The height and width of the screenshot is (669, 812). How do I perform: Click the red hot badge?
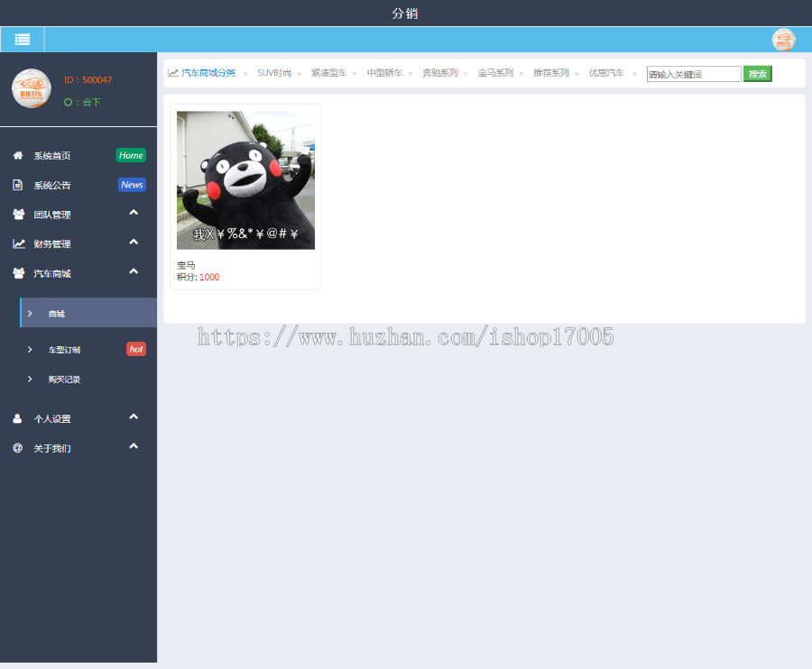136,349
